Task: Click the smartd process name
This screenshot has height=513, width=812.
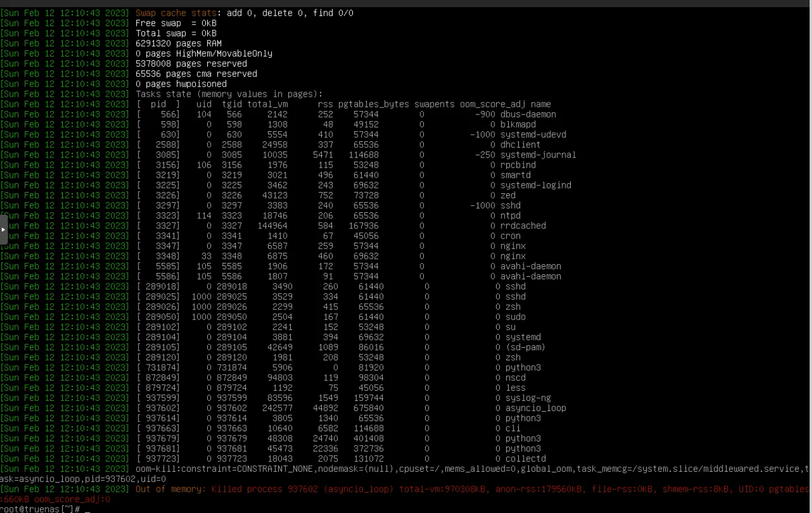Action: tap(515, 175)
